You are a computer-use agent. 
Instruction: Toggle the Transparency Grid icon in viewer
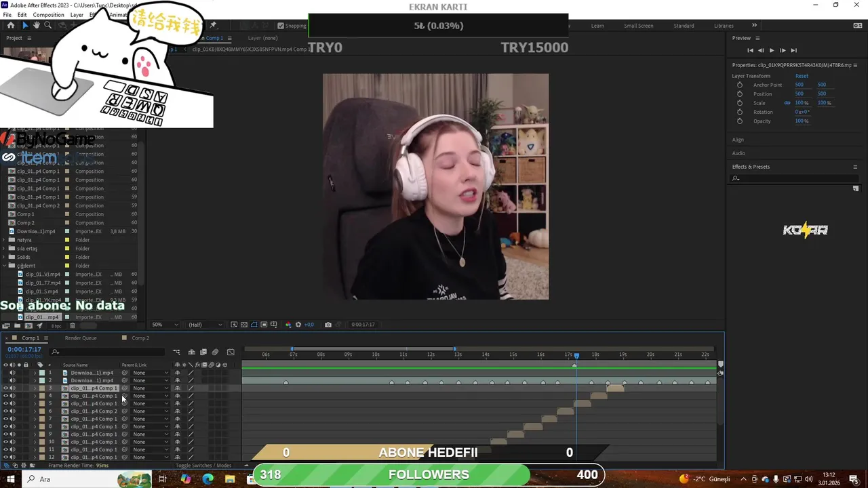pos(244,325)
